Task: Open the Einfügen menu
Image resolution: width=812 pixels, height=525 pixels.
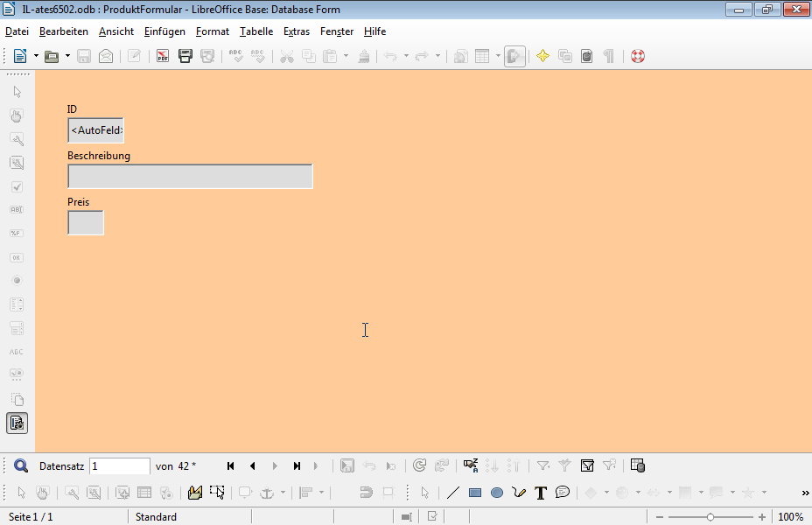Action: click(x=164, y=31)
